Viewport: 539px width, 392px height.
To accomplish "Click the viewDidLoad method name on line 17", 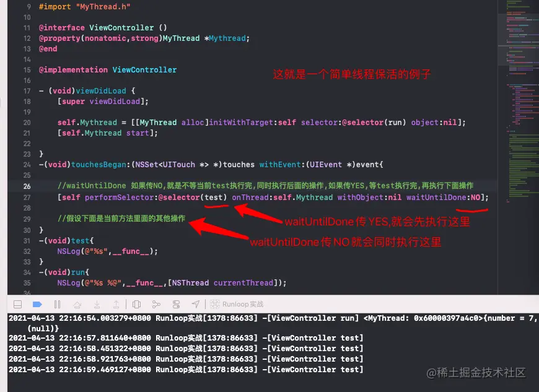I will pyautogui.click(x=101, y=91).
